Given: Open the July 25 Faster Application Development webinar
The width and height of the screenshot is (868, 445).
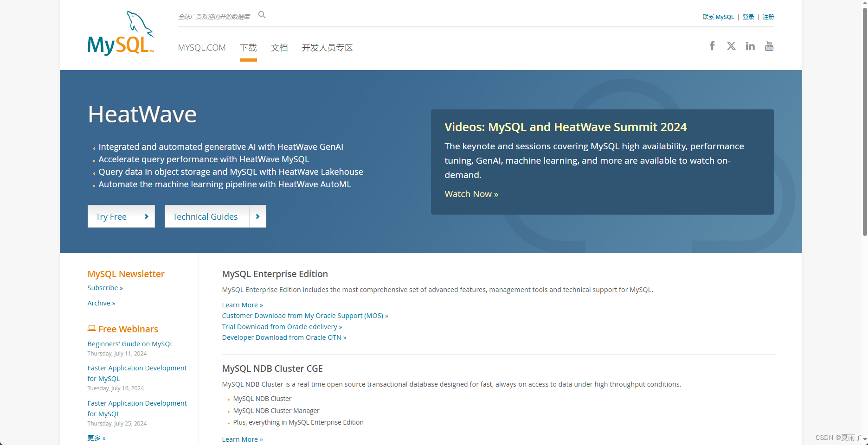Looking at the screenshot, I should (x=137, y=408).
